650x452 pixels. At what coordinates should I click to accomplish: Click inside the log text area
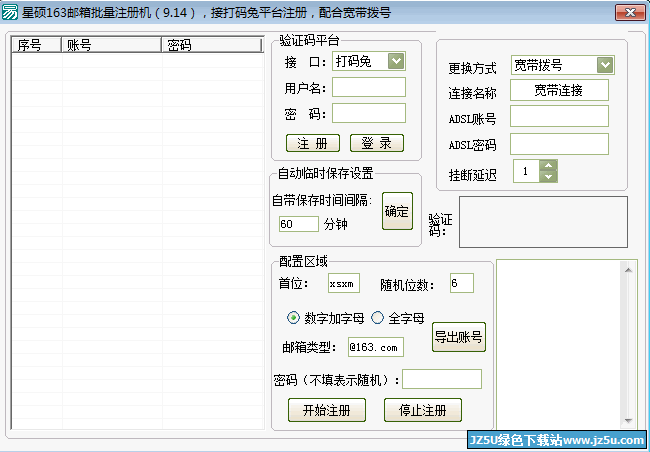(558, 344)
